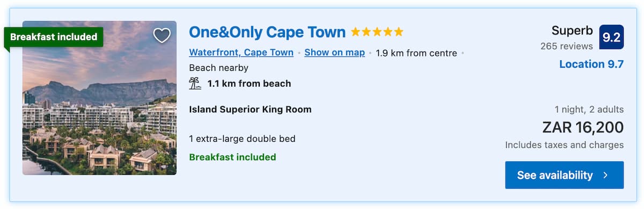Image resolution: width=644 pixels, height=209 pixels.
Task: Open the Show on map link
Action: [x=334, y=53]
